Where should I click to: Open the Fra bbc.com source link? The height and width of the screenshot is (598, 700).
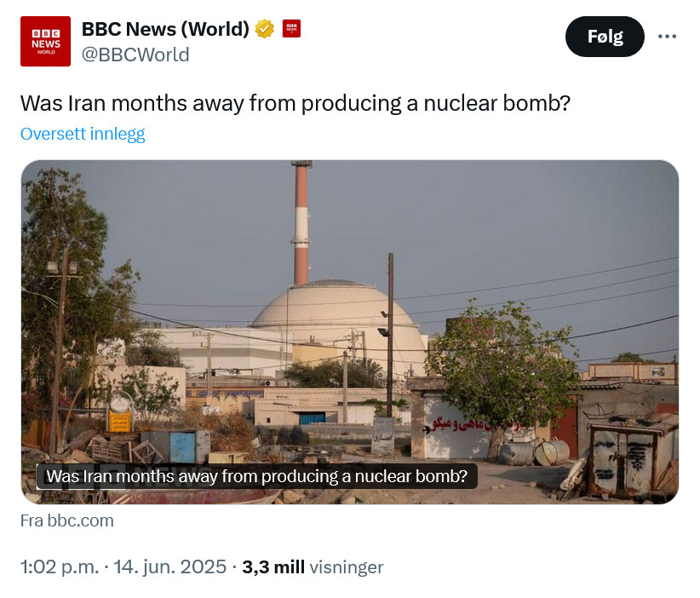pos(66,520)
